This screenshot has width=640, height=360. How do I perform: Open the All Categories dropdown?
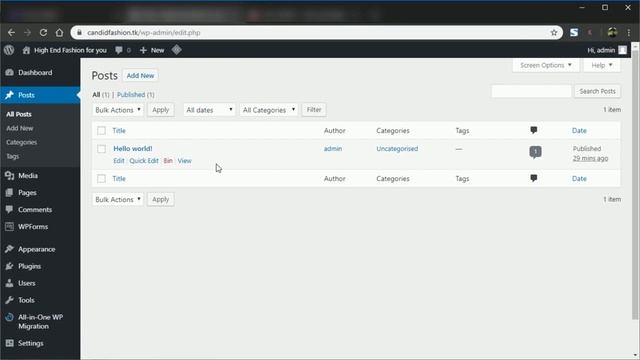pos(269,110)
